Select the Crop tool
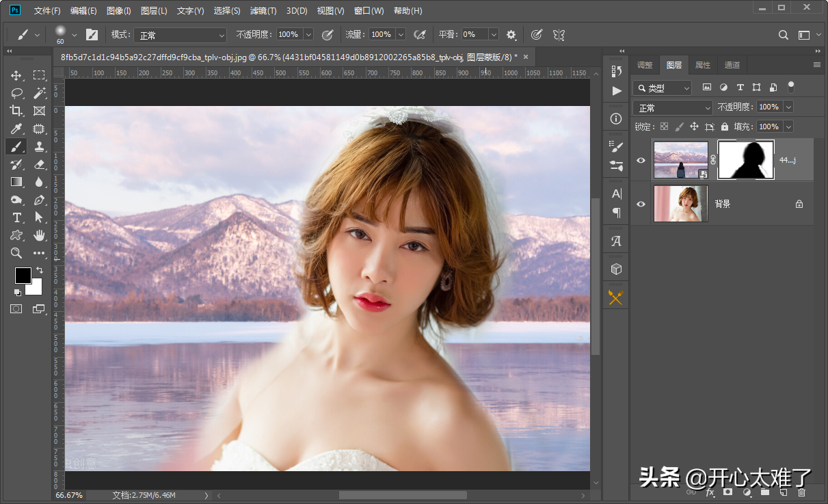The height and width of the screenshot is (504, 828). pos(16,111)
